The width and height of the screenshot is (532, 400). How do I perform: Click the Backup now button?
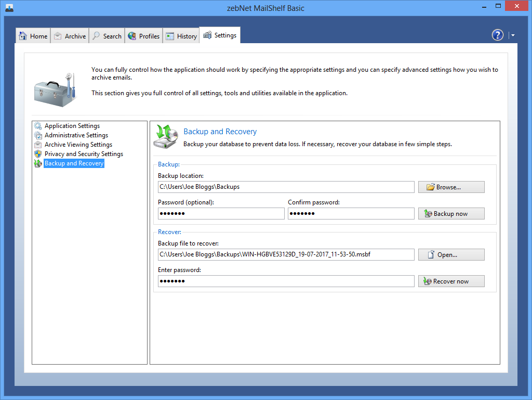tap(451, 214)
